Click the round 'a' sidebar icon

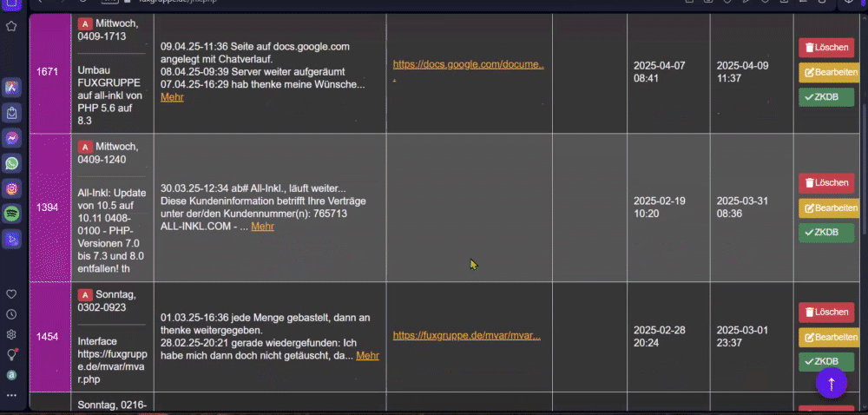click(x=11, y=374)
